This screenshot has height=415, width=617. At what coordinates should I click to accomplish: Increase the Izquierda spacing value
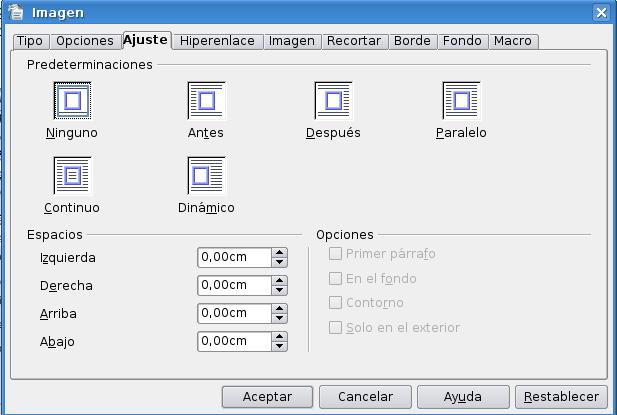280,253
